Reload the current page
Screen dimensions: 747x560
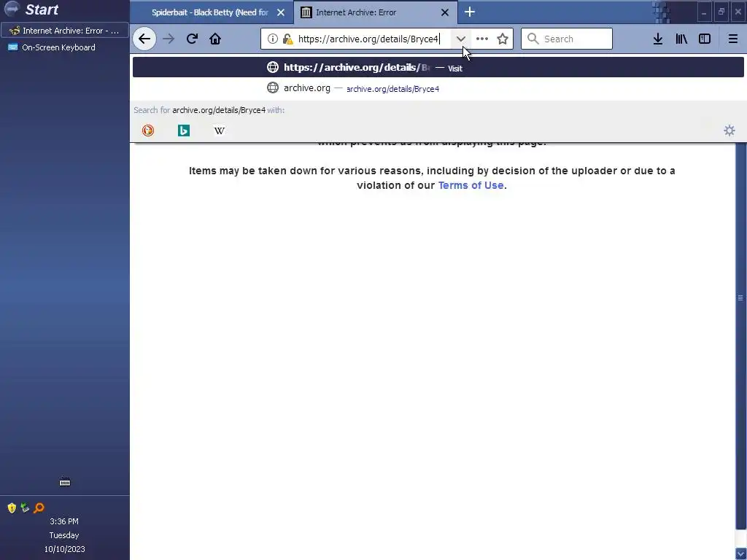192,39
